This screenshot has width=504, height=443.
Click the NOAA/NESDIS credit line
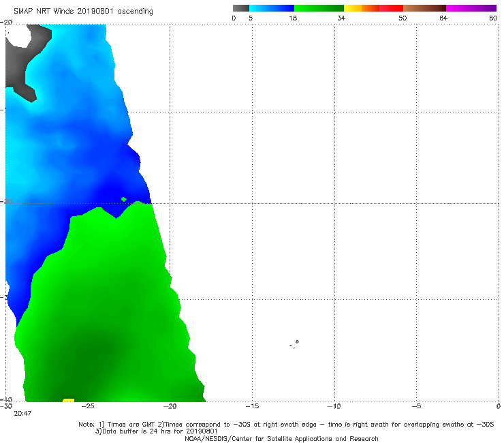click(x=281, y=438)
